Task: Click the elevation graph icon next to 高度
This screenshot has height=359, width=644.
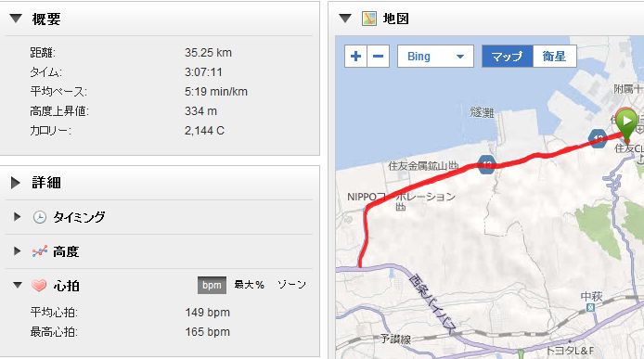Action: point(39,251)
